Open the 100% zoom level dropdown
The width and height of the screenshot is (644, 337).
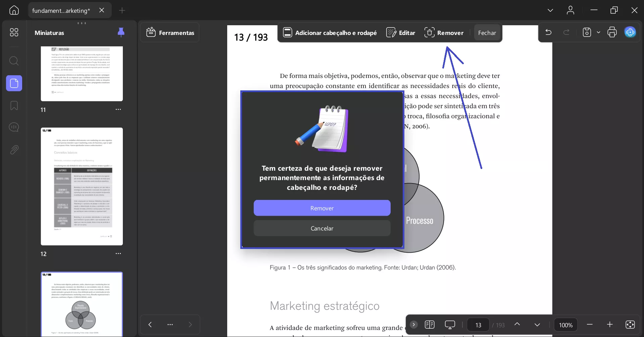[x=566, y=325]
